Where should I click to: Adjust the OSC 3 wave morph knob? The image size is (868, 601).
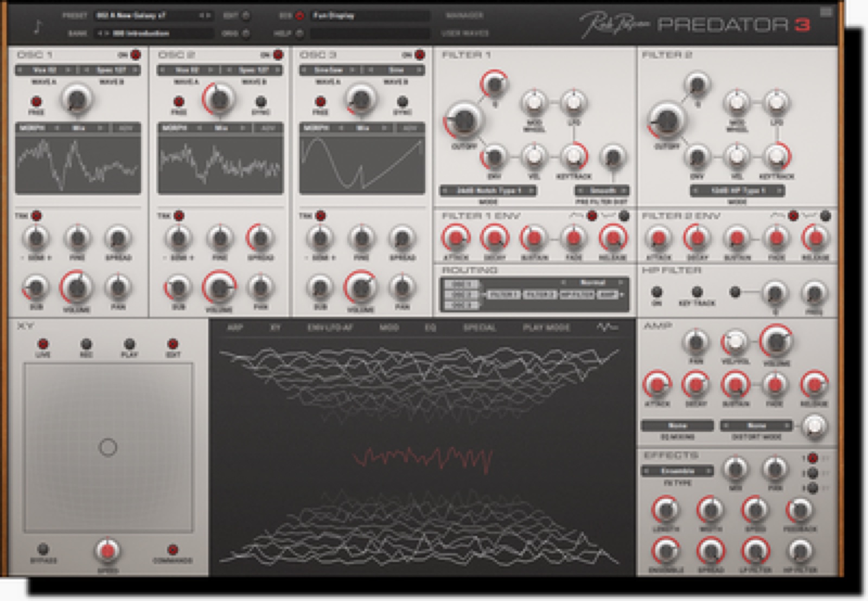pos(361,99)
